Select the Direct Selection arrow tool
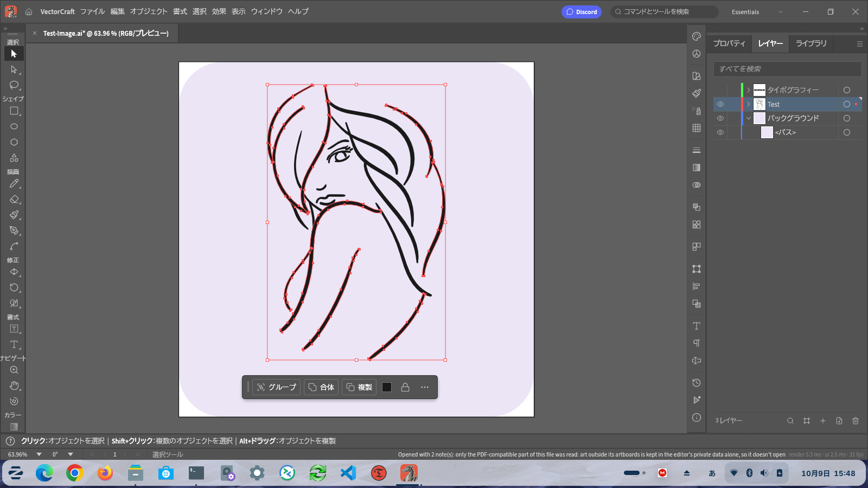 pyautogui.click(x=14, y=69)
